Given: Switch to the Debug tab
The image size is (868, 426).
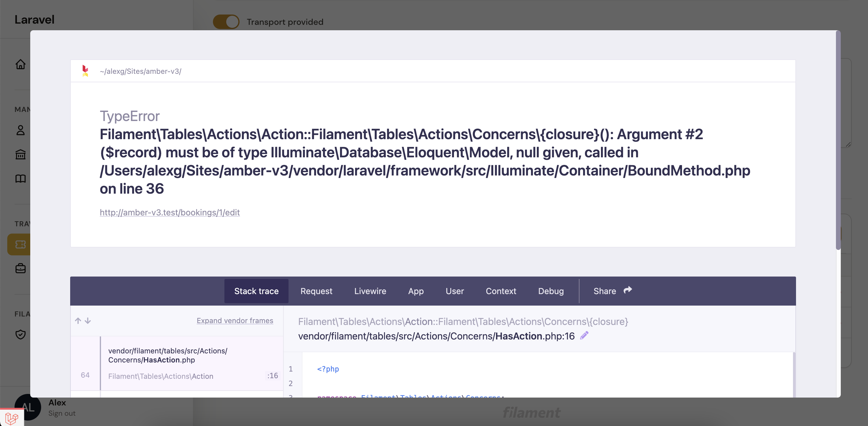Looking at the screenshot, I should tap(550, 291).
